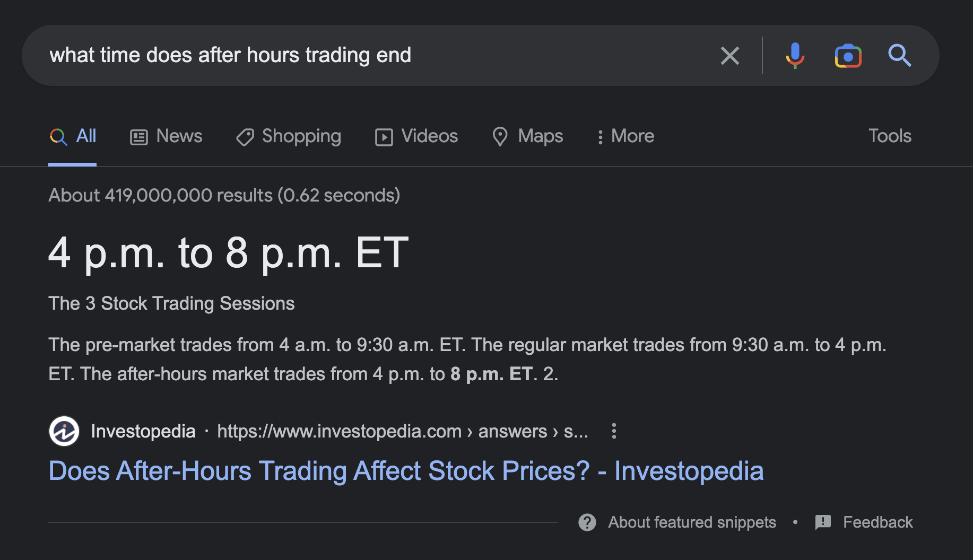The height and width of the screenshot is (560, 973).
Task: Expand the More search categories menu
Action: click(x=626, y=136)
